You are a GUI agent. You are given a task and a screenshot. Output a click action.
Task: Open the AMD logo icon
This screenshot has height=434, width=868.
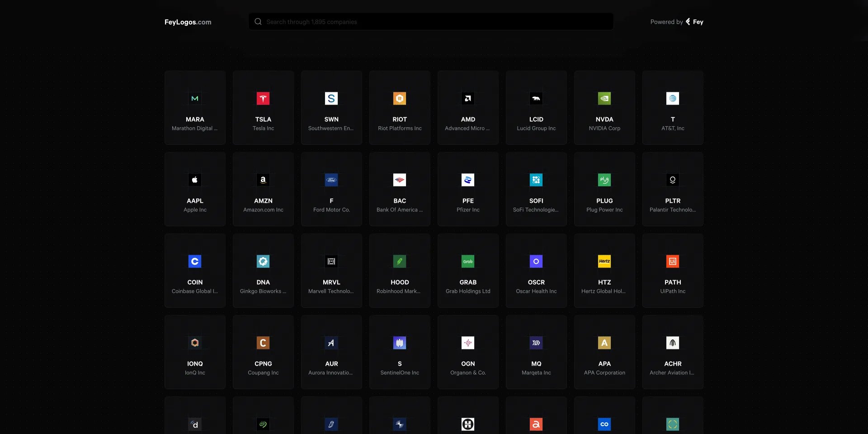pos(468,98)
